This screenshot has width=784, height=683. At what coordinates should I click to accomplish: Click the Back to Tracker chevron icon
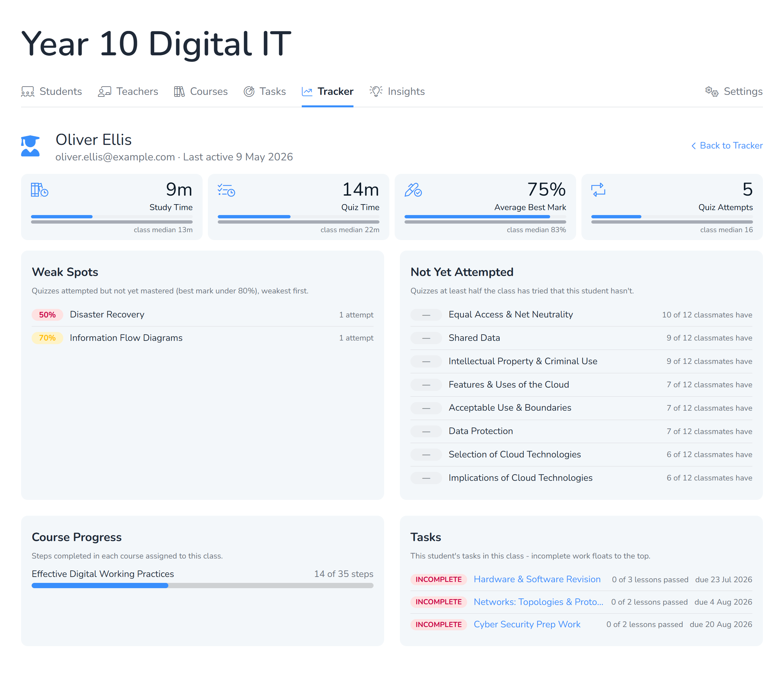pyautogui.click(x=694, y=146)
